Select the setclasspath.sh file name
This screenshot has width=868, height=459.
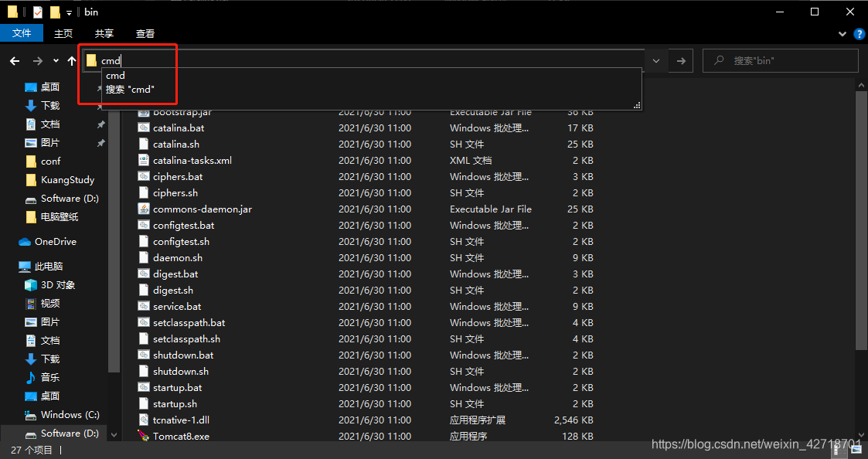pos(186,339)
